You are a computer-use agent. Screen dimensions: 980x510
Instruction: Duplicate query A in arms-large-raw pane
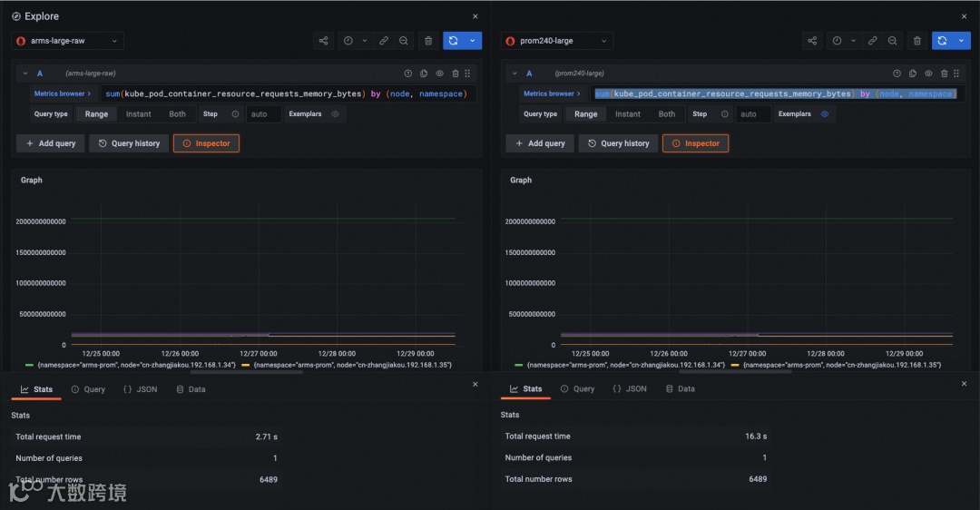point(424,74)
